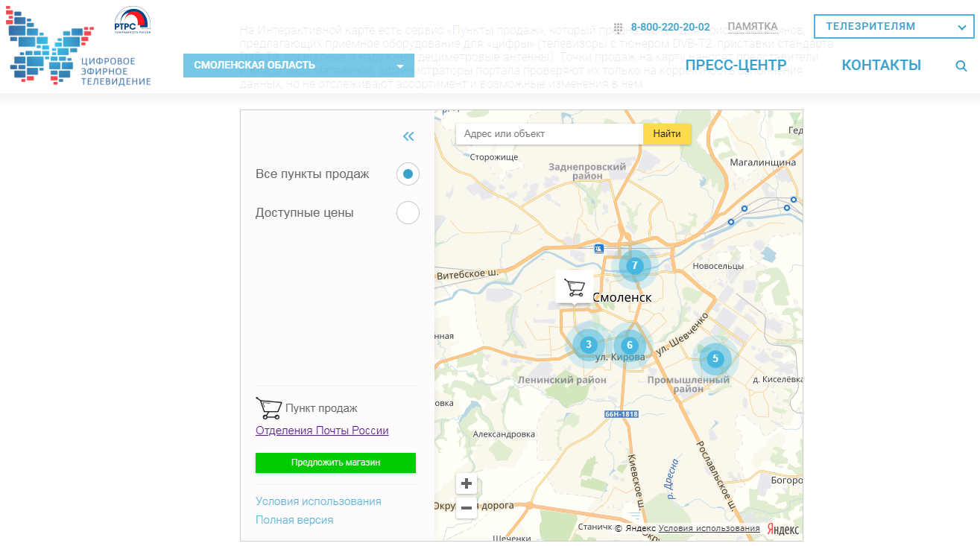Screen dimensions: 980x546
Task: Expand the Телезрителям dropdown
Action: [894, 26]
